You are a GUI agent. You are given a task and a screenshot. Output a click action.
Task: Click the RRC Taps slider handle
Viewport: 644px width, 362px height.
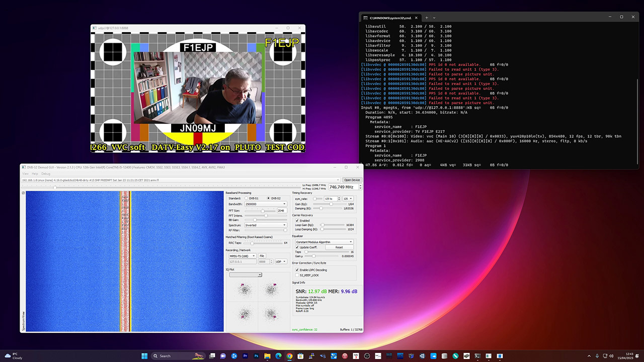pyautogui.click(x=253, y=243)
